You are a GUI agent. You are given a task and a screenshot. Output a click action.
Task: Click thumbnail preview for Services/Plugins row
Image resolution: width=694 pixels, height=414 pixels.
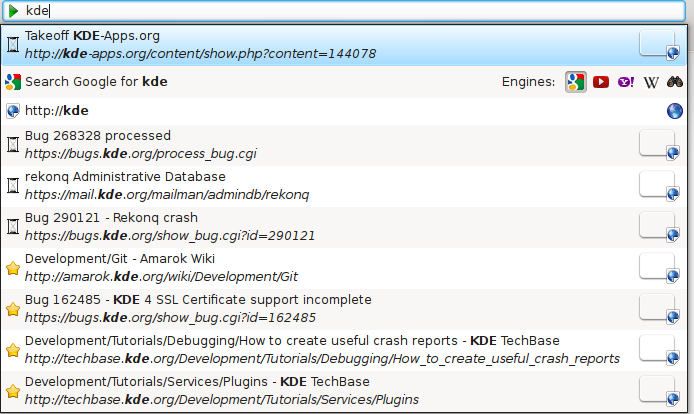[659, 391]
